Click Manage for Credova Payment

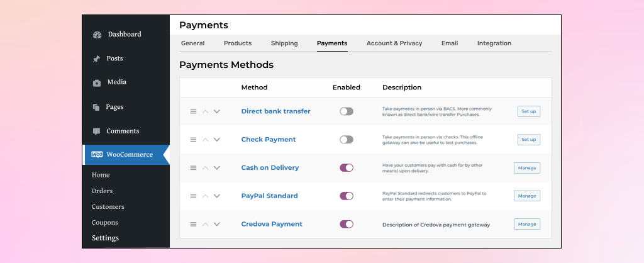[527, 225]
